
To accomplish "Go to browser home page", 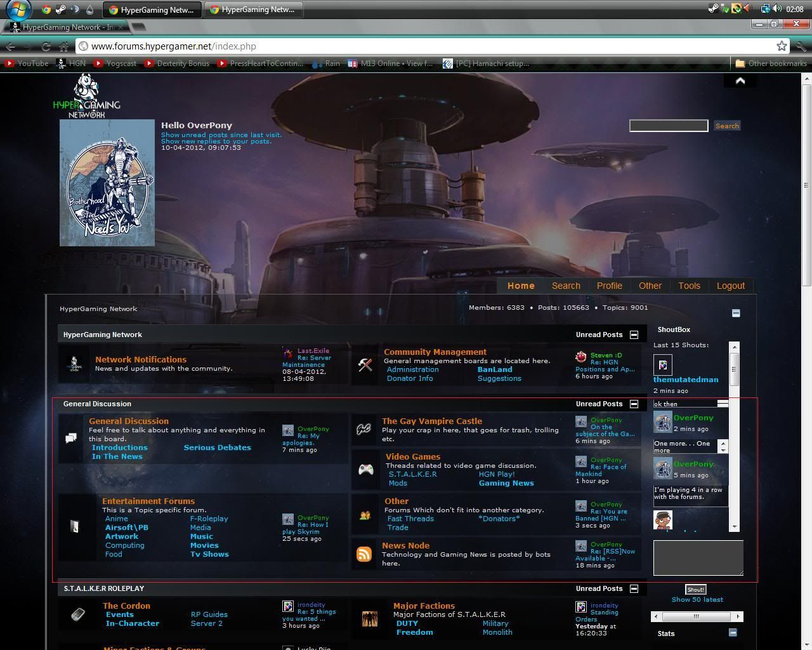I will [63, 46].
